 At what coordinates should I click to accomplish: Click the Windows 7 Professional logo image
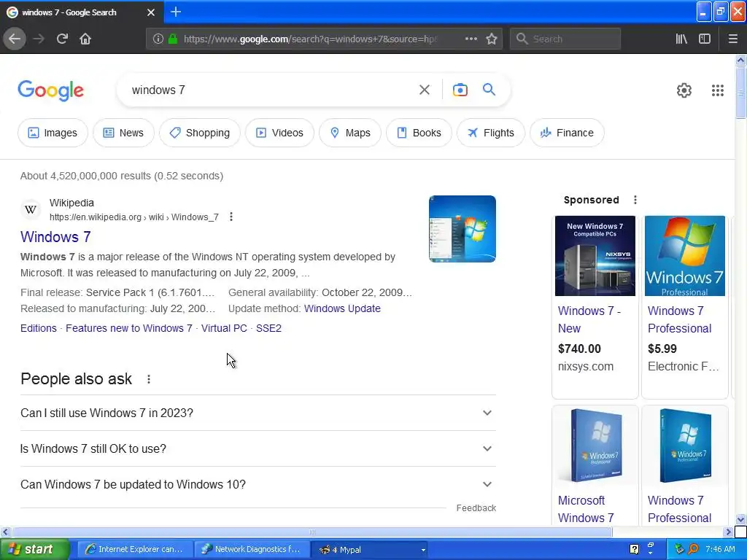click(684, 256)
